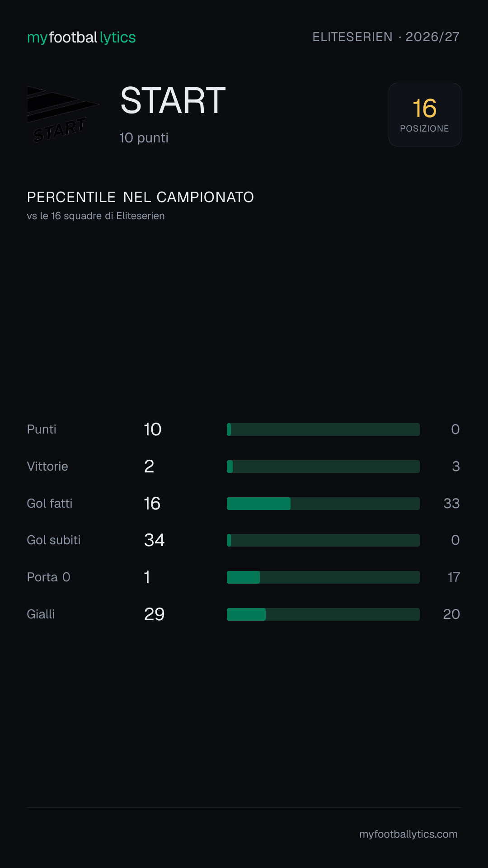Click the Gol fatti percentile bar

click(323, 504)
